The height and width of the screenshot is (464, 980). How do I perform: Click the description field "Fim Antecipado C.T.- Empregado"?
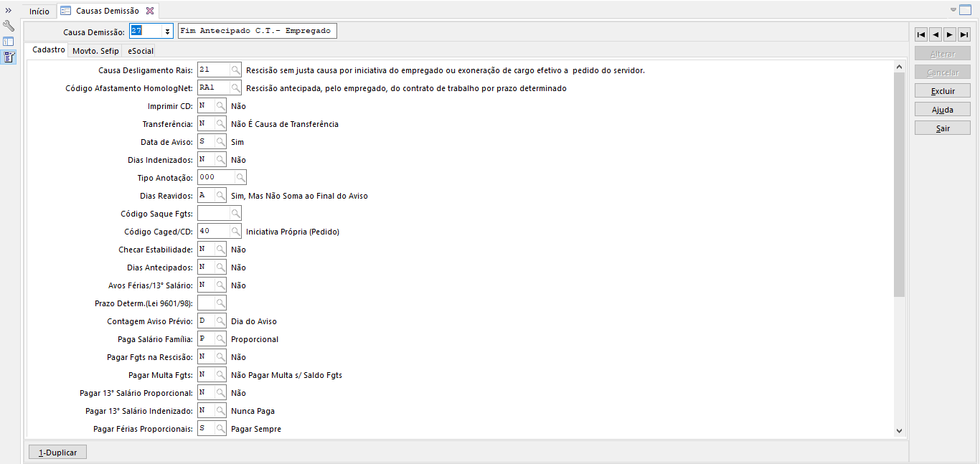(x=257, y=32)
